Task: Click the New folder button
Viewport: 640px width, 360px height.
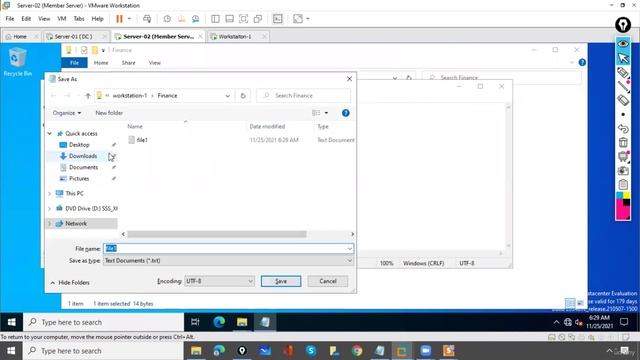Action: click(x=109, y=113)
